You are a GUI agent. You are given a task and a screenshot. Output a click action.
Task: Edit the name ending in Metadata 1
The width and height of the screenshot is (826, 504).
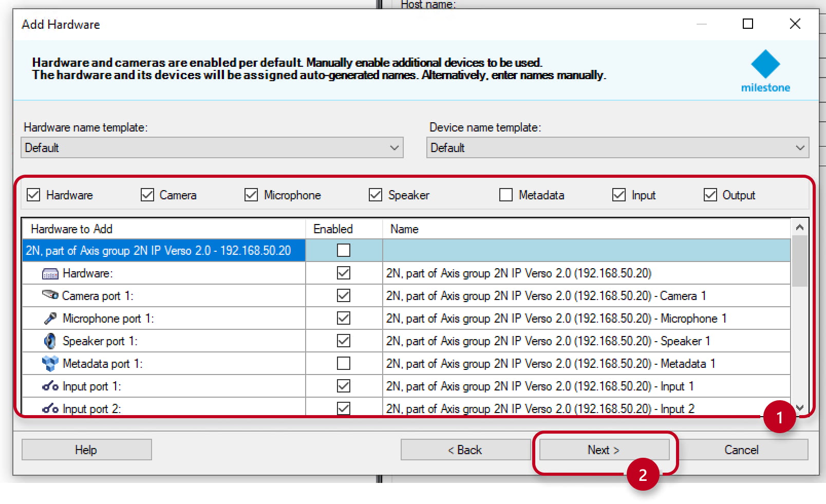[587, 363]
